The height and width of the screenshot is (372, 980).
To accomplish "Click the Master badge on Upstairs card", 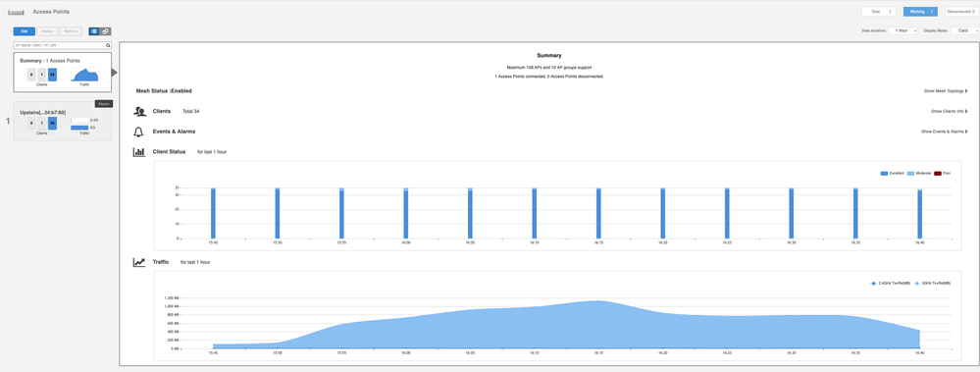I will tap(104, 104).
